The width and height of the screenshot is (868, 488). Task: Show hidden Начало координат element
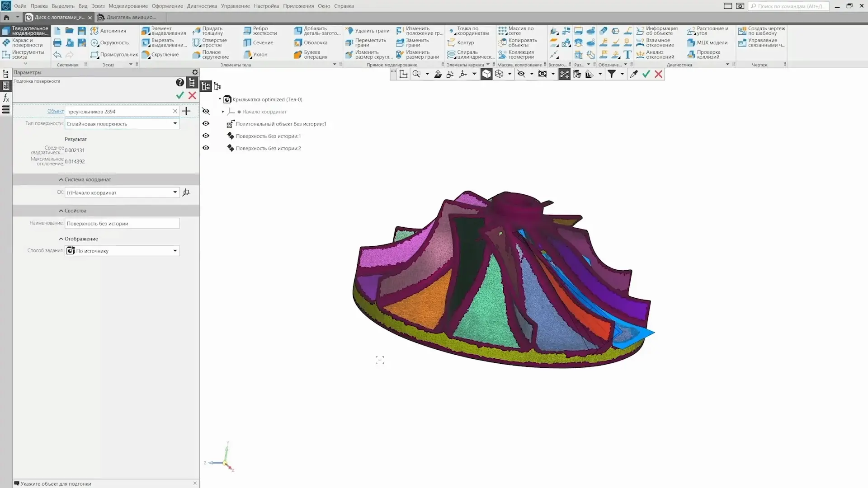point(206,112)
